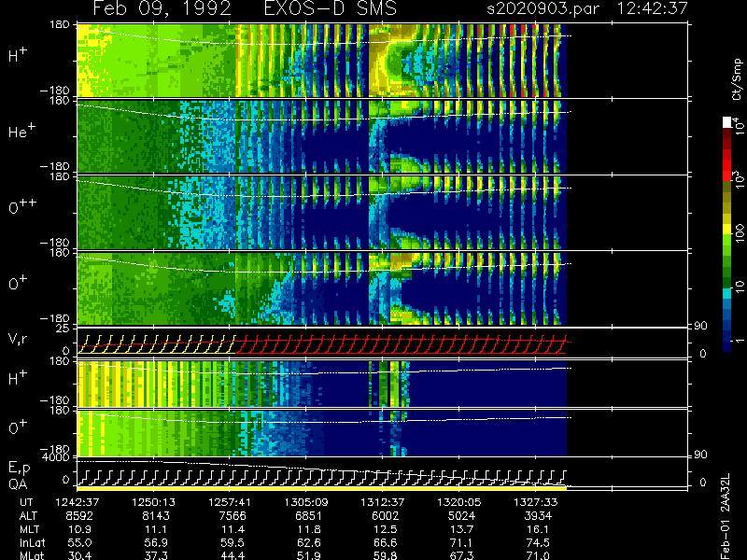Click MLat value '67.3'
The image size is (747, 560).
click(461, 555)
